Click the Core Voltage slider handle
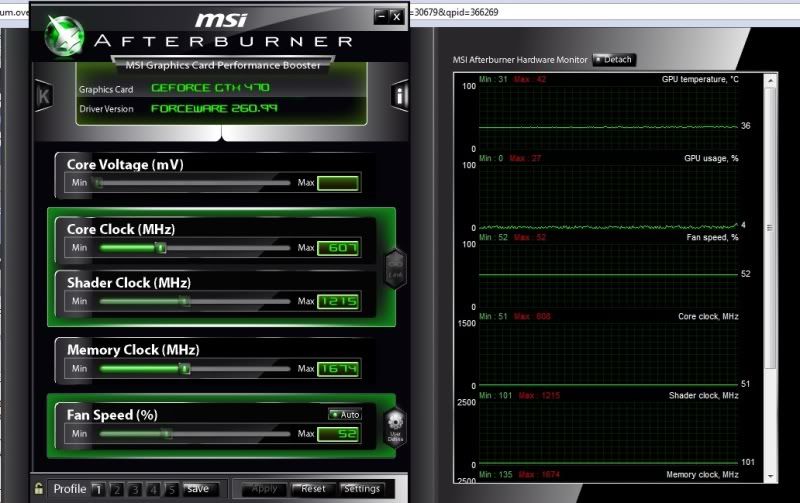Screen dimensions: 800x503 point(98,183)
